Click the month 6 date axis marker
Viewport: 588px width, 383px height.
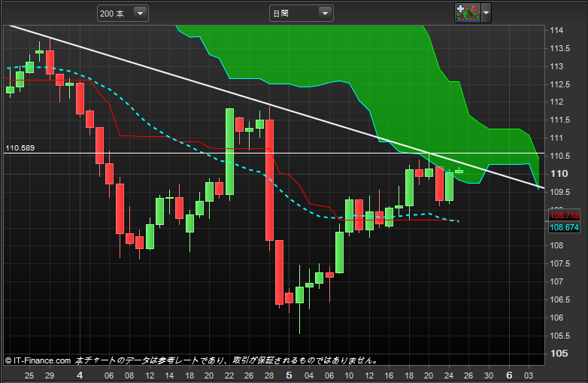click(x=509, y=375)
